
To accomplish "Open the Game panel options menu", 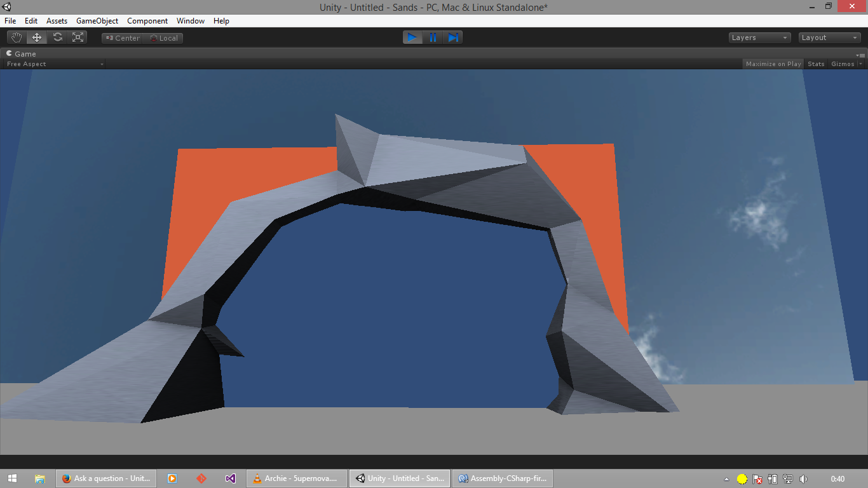I will (x=861, y=55).
